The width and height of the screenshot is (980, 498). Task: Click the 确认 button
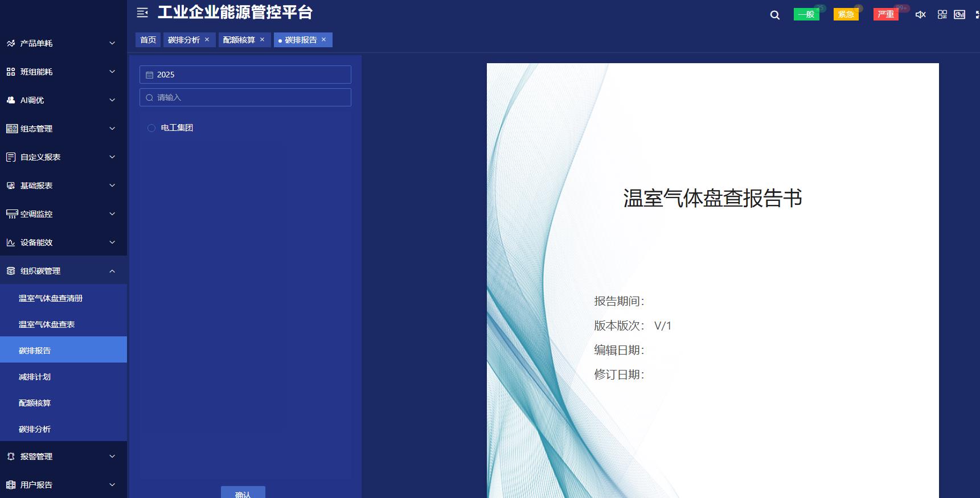tap(243, 493)
